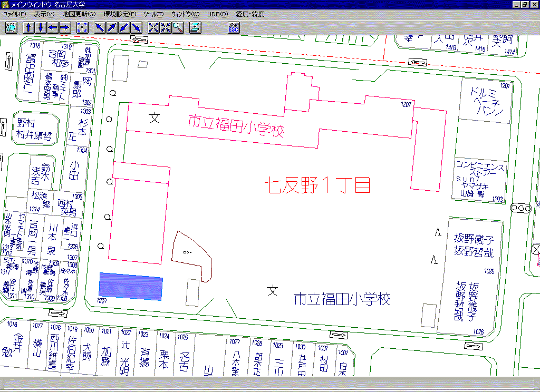Click the center-on-target crosshair icon

(x=82, y=27)
